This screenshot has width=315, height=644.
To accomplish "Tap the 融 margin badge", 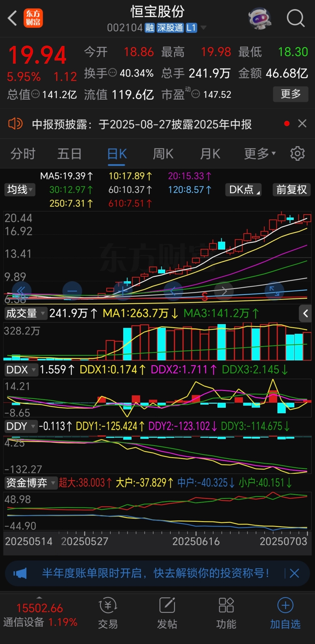I will point(150,28).
